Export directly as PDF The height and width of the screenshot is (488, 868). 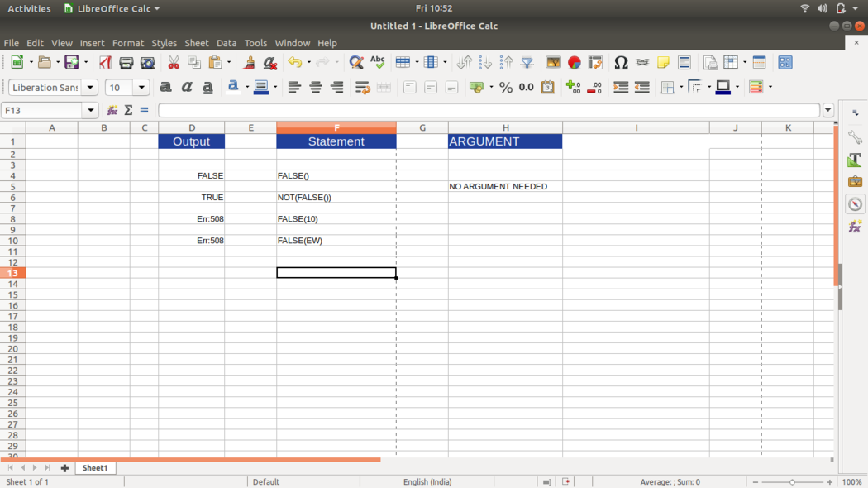[x=105, y=63]
